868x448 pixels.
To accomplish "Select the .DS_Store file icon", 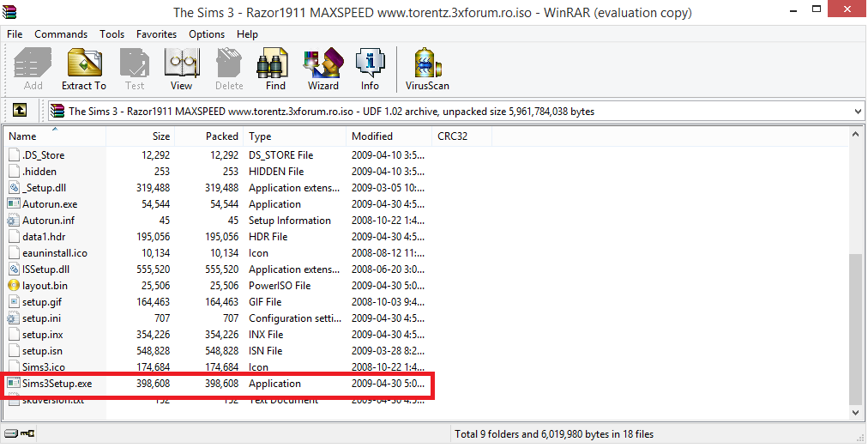I will pyautogui.click(x=14, y=155).
